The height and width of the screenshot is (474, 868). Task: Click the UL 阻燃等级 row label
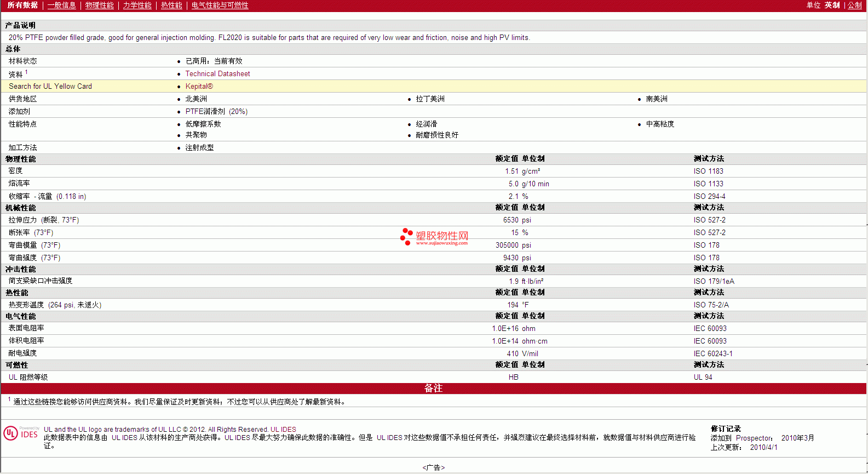[x=28, y=378]
